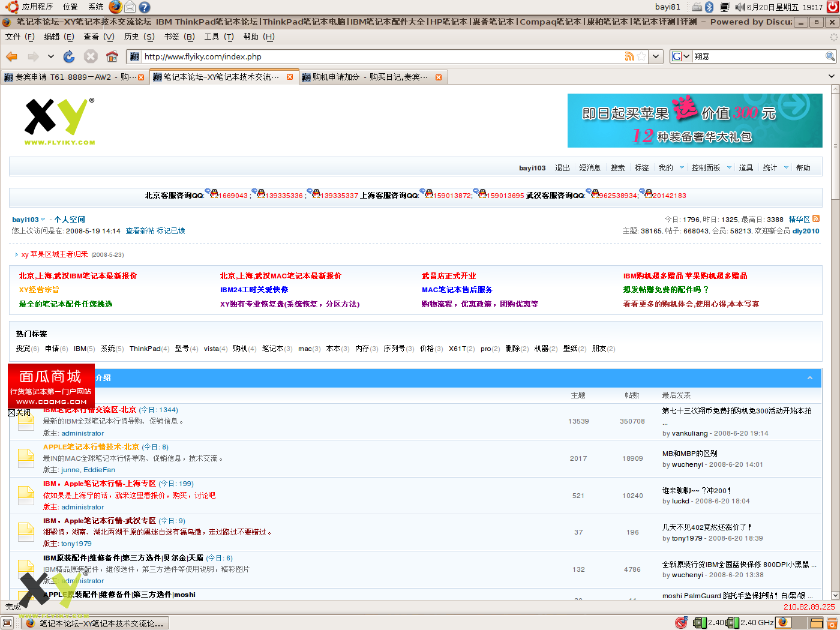Expand the 控制面板 dropdown
This screenshot has width=840, height=630.
point(729,168)
